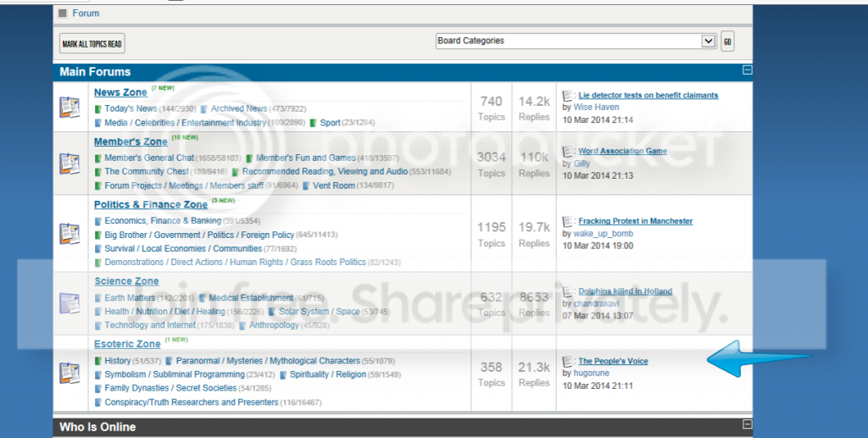Click the Science Zone forum status icon

pyautogui.click(x=70, y=303)
